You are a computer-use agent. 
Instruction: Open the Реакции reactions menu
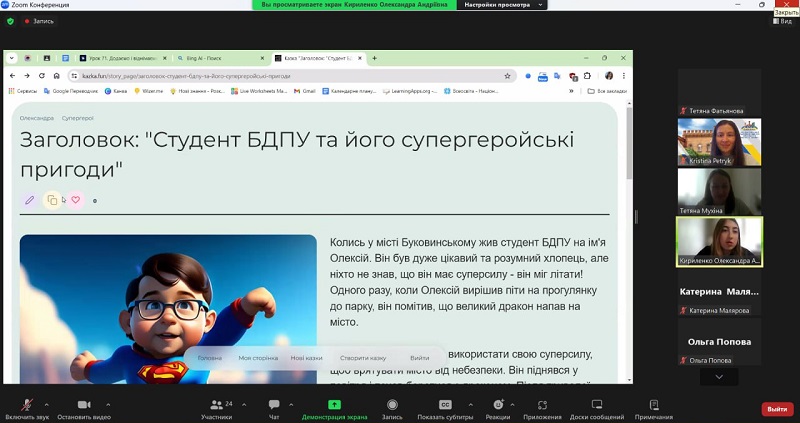[x=498, y=409]
